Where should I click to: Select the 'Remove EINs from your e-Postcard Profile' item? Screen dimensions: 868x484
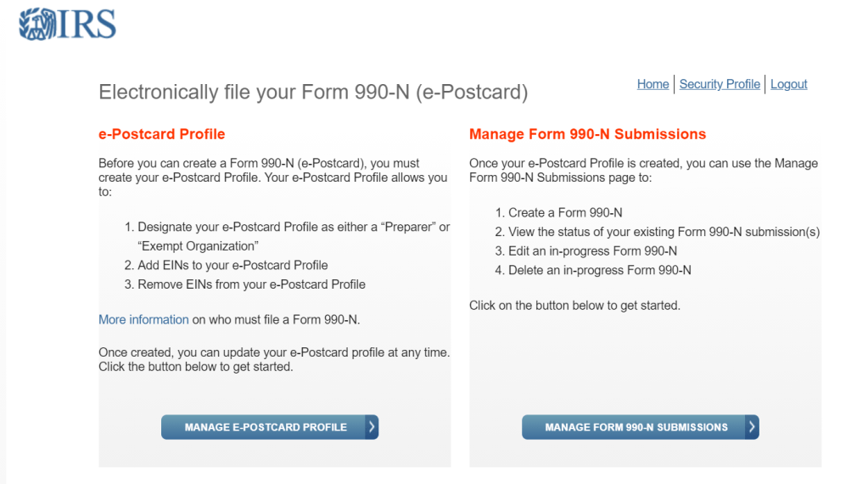point(251,284)
